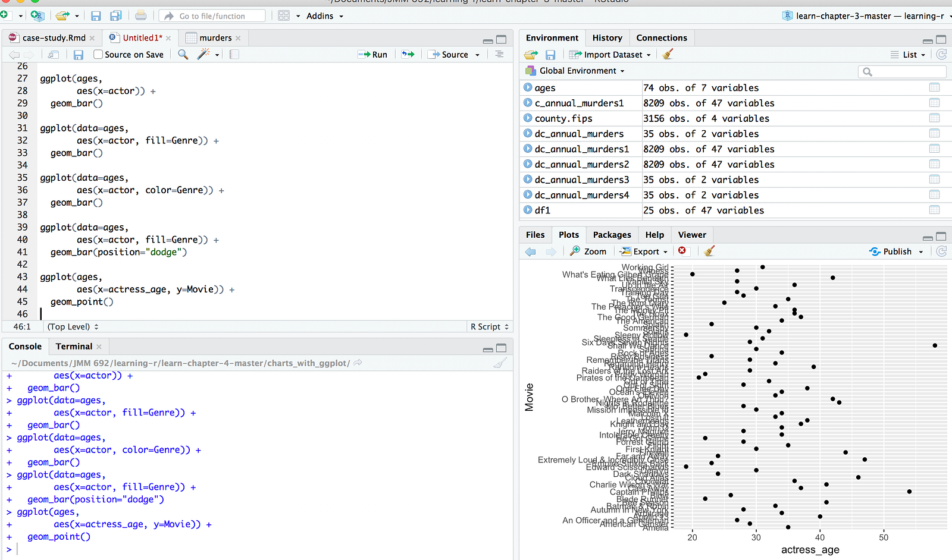
Task: Toggle Source on Save checkbox
Action: [x=99, y=55]
